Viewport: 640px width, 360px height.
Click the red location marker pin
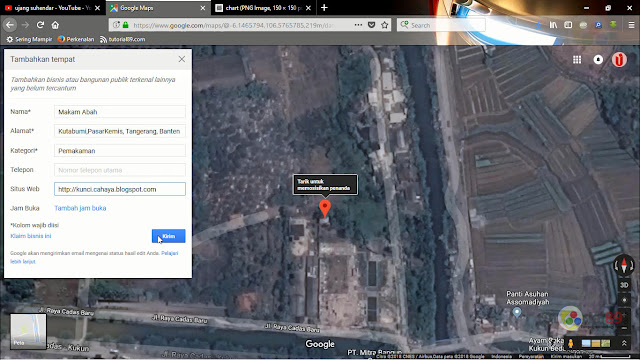[325, 208]
